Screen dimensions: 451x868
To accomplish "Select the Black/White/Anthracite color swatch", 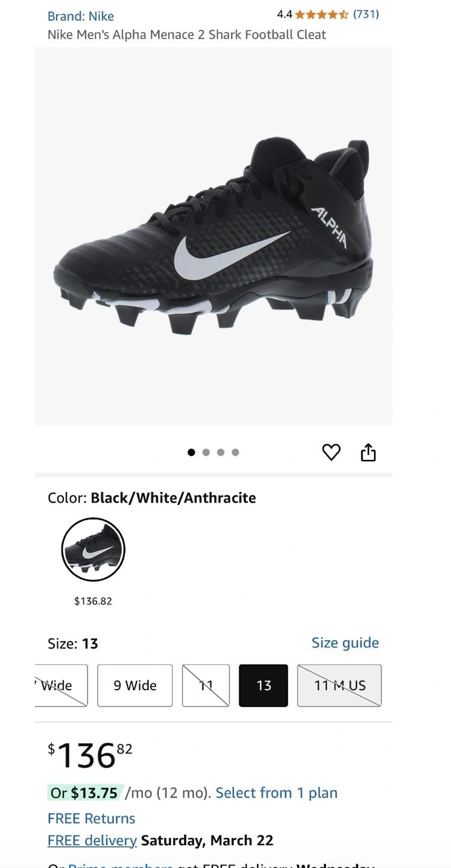I will pyautogui.click(x=93, y=549).
